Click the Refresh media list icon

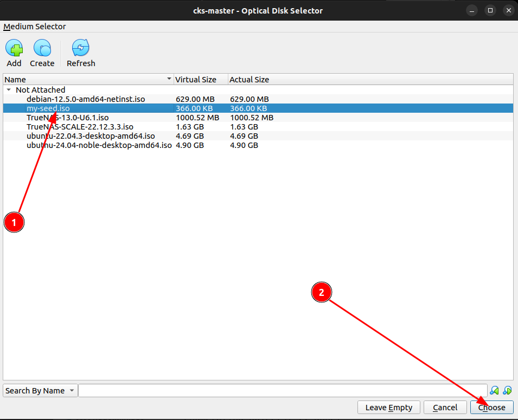tap(81, 49)
